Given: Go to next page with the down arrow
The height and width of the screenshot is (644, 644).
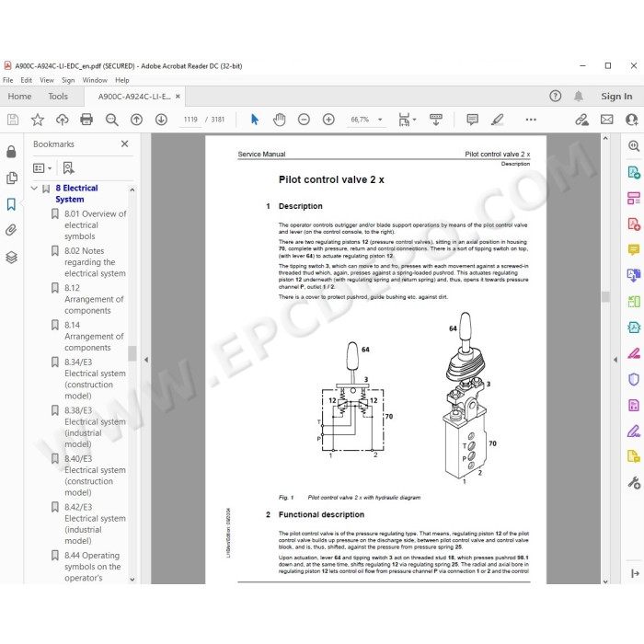Looking at the screenshot, I should click(161, 120).
